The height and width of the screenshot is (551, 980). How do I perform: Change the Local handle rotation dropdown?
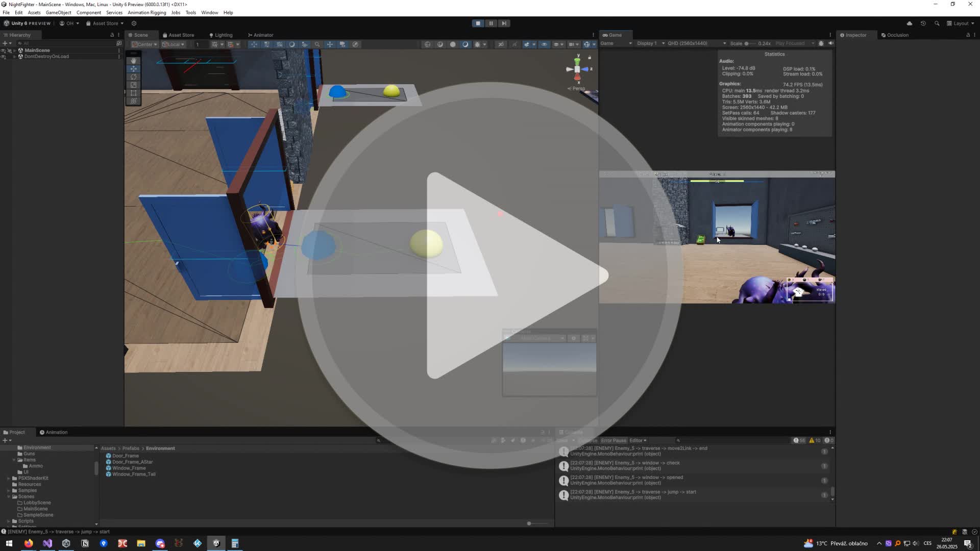(x=174, y=44)
